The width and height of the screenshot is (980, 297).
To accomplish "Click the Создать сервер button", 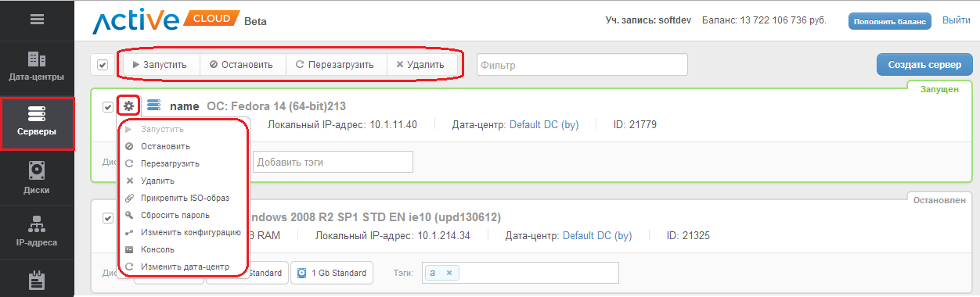I will [x=924, y=65].
